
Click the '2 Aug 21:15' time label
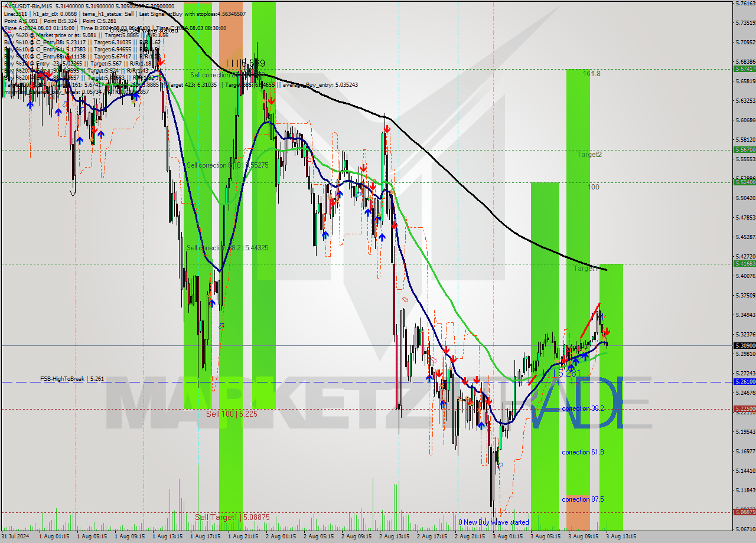(470, 537)
